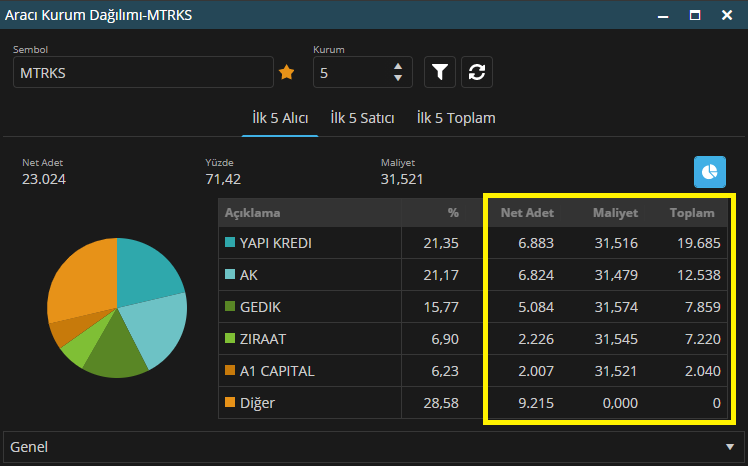Click percentage value 21,17

pos(441,275)
